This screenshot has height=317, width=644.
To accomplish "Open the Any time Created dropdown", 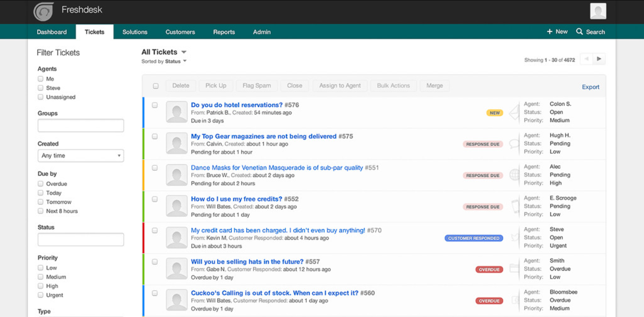I will point(81,156).
